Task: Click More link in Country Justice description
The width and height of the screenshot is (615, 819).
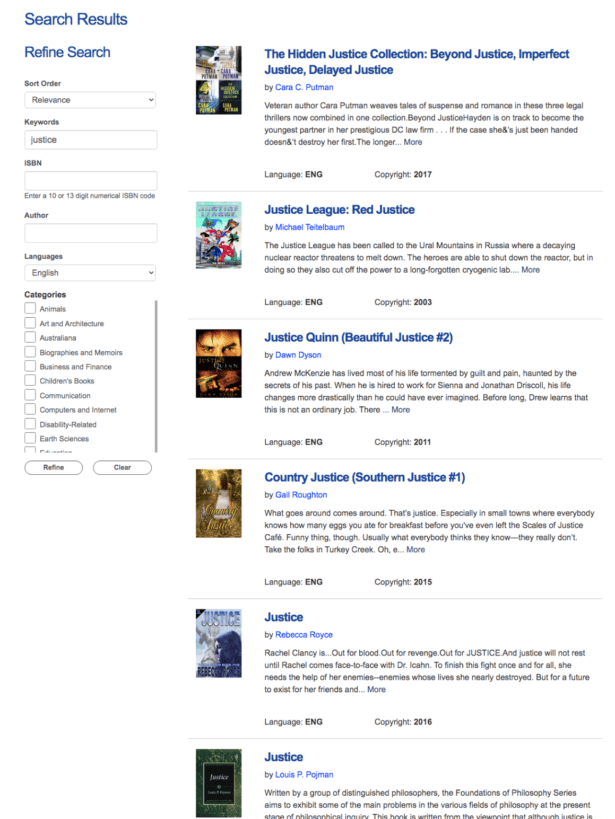Action: tap(415, 549)
